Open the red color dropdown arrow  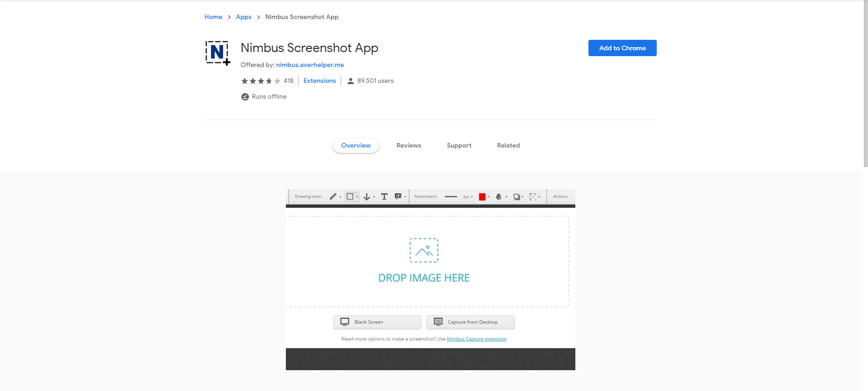489,197
